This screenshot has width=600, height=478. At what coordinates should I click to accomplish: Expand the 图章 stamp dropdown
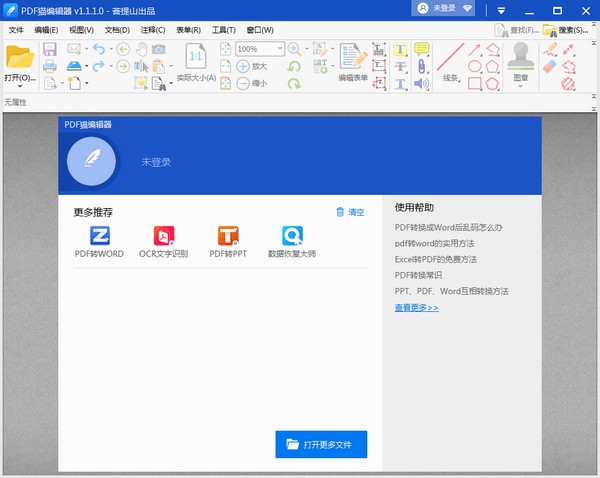[x=520, y=86]
